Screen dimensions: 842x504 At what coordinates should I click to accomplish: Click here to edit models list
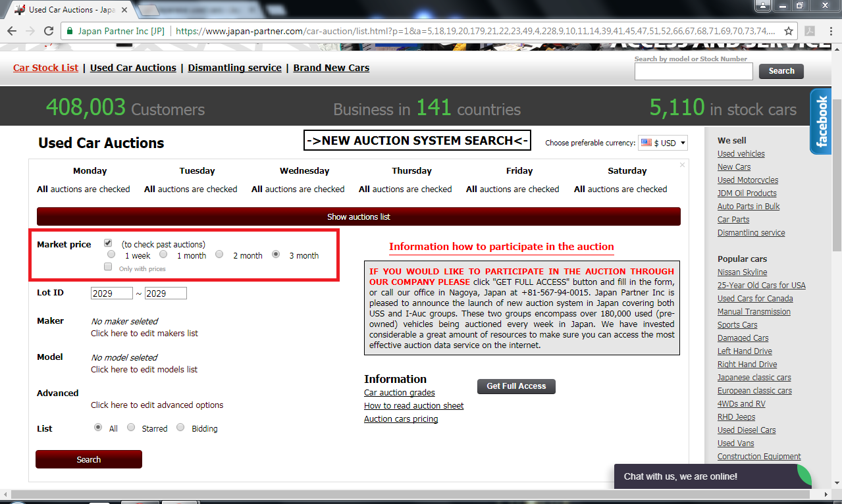pyautogui.click(x=144, y=369)
